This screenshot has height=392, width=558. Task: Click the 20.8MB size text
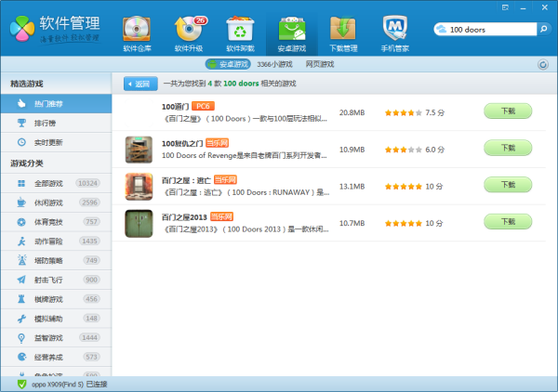pyautogui.click(x=352, y=112)
